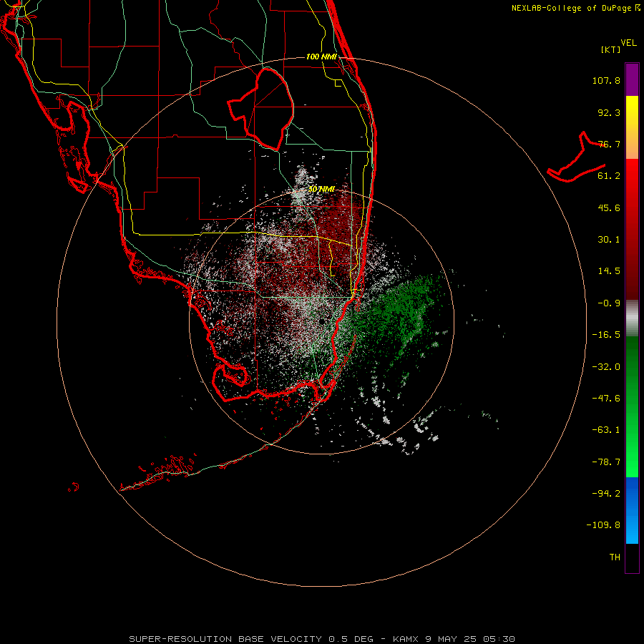Select the -94.2 legend value
Image resolution: width=644 pixels, height=644 pixels.
point(606,494)
